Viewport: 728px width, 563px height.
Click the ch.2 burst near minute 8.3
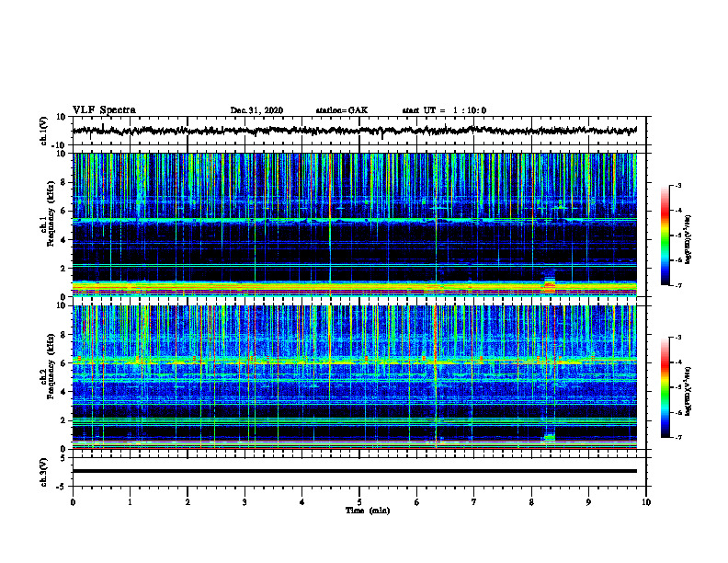coord(550,437)
